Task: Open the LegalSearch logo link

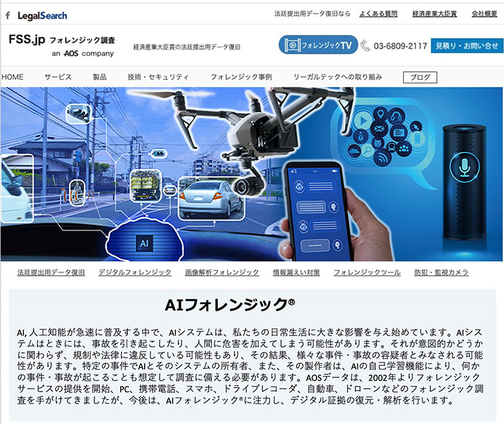Action: (x=42, y=15)
